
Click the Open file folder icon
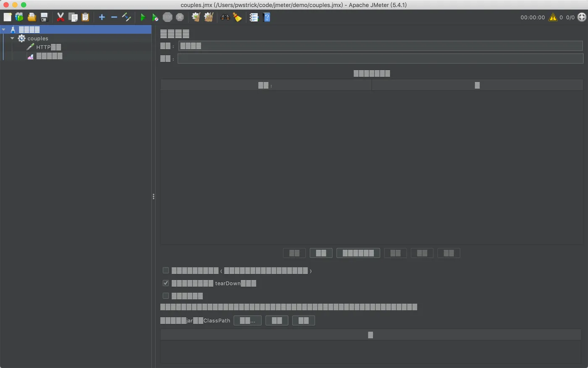pos(31,17)
